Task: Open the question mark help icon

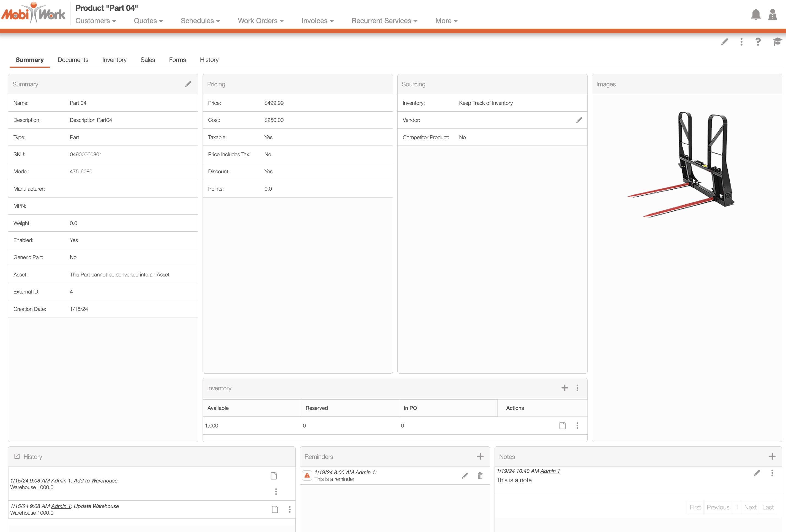Action: tap(758, 42)
